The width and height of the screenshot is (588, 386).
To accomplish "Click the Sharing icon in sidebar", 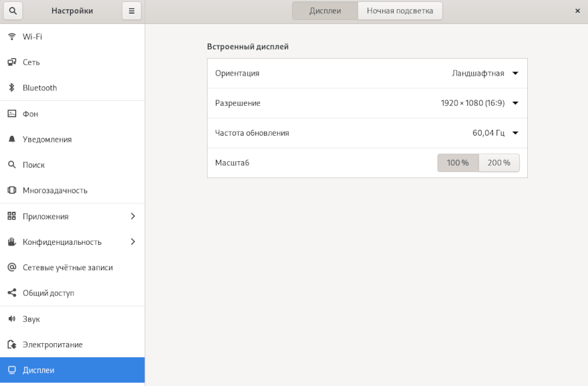I will pyautogui.click(x=11, y=293).
